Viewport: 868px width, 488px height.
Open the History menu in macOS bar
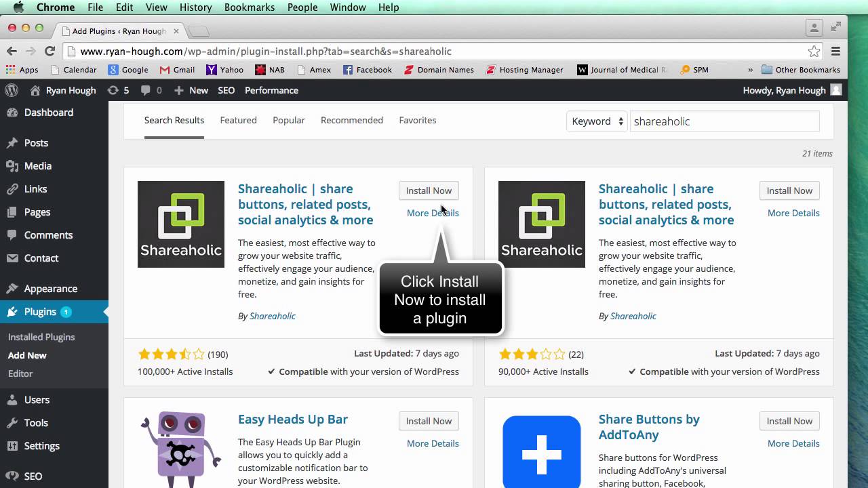[x=196, y=7]
